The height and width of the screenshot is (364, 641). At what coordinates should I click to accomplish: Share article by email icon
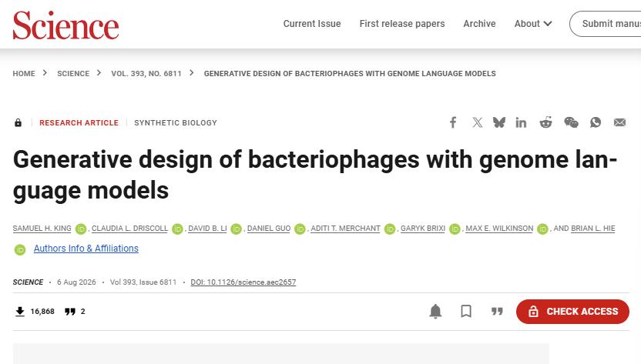(619, 122)
